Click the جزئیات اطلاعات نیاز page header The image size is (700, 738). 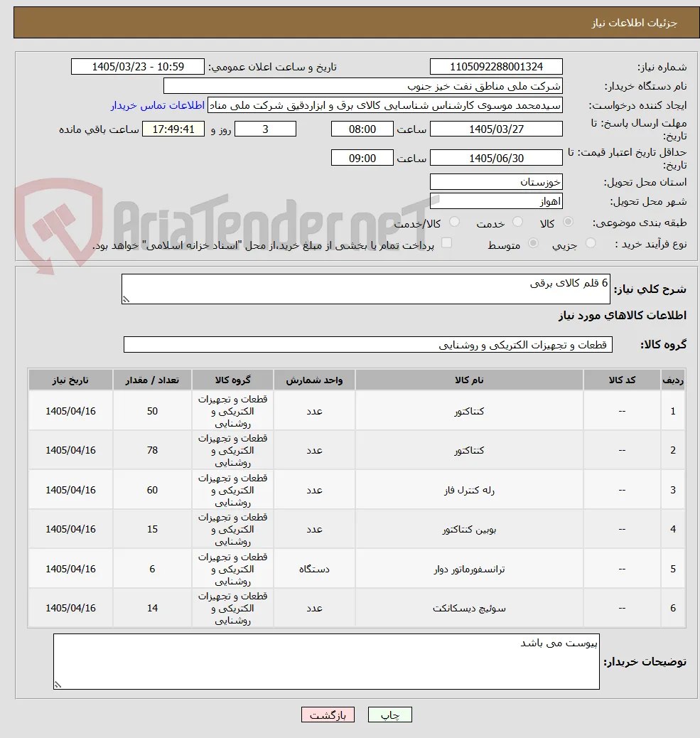point(634,23)
